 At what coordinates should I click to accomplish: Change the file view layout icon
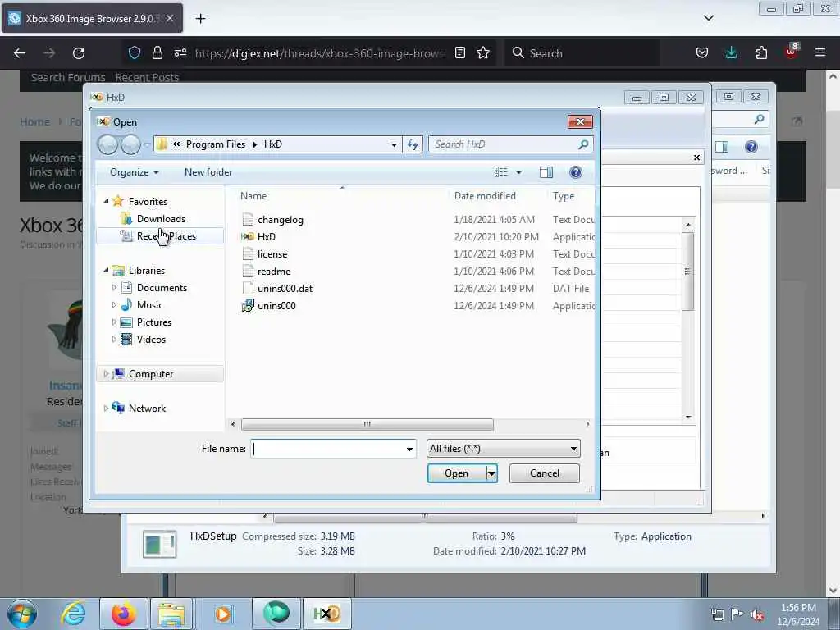click(x=501, y=172)
